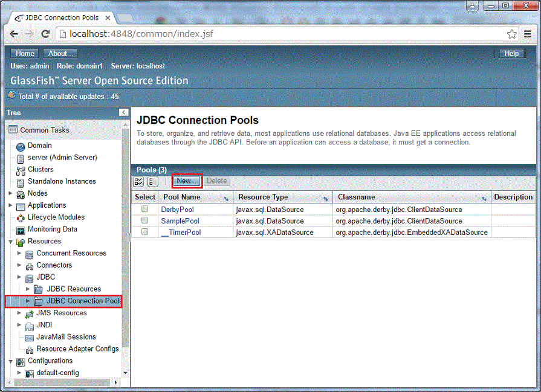Click the Total # of available updates link
The height and width of the screenshot is (392, 541).
69,97
